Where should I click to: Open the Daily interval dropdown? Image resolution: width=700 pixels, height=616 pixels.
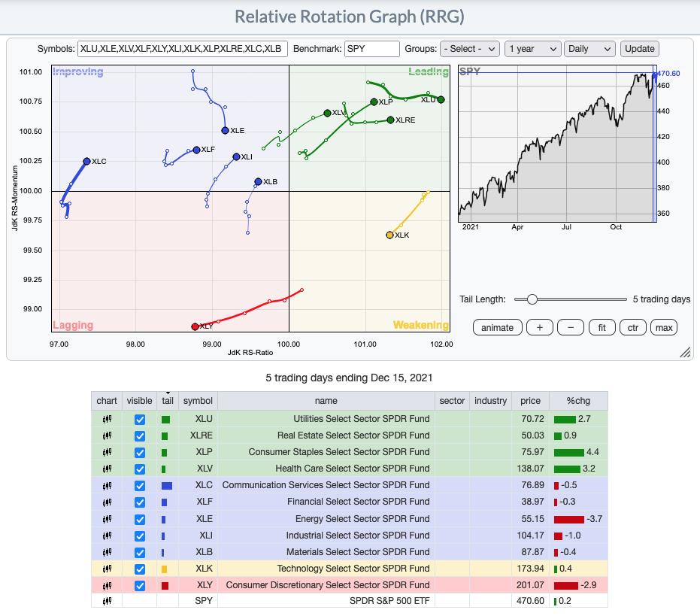(x=589, y=49)
